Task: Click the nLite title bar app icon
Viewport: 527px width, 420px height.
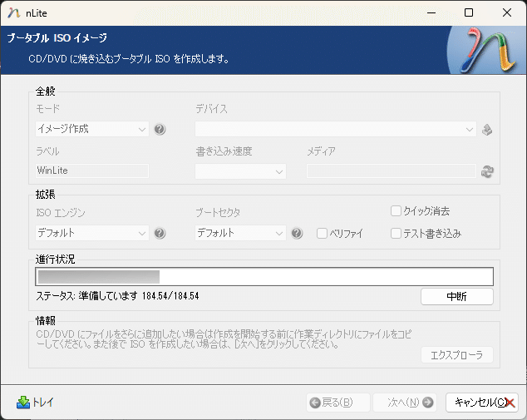Action: [14, 12]
